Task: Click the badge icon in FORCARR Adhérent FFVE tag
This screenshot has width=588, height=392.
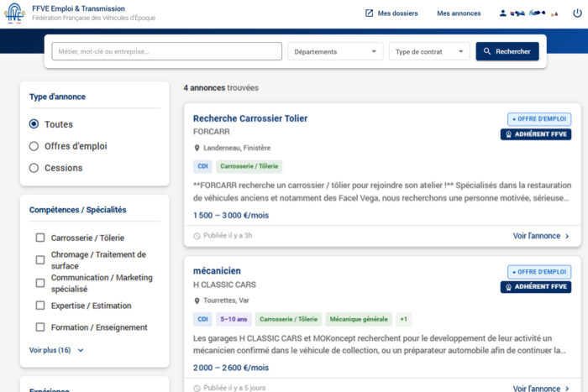Action: (x=508, y=134)
